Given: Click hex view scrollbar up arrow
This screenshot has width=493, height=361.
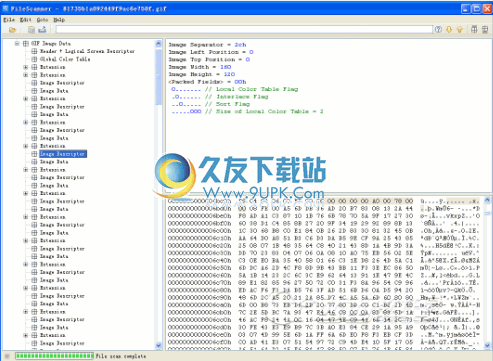Looking at the screenshot, I should click(x=487, y=200).
